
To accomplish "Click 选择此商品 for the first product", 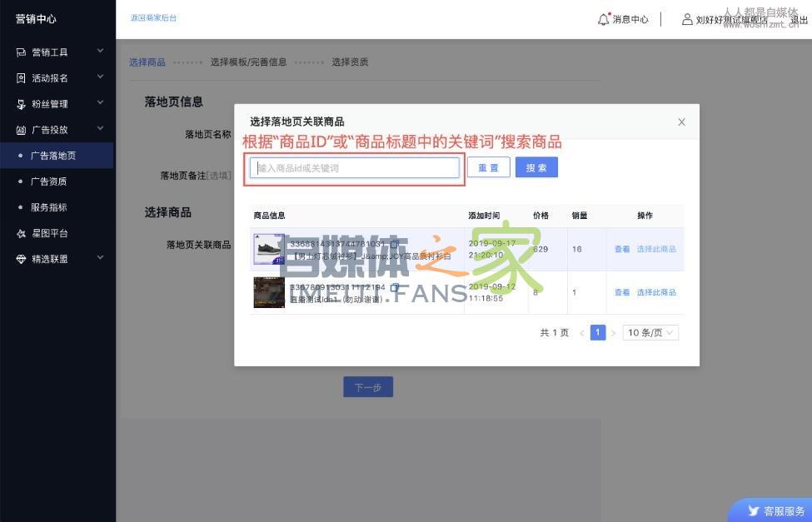I will coord(656,249).
